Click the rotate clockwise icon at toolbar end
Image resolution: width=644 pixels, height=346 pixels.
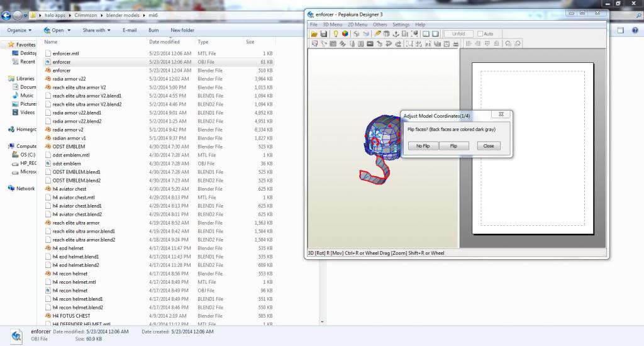click(518, 43)
